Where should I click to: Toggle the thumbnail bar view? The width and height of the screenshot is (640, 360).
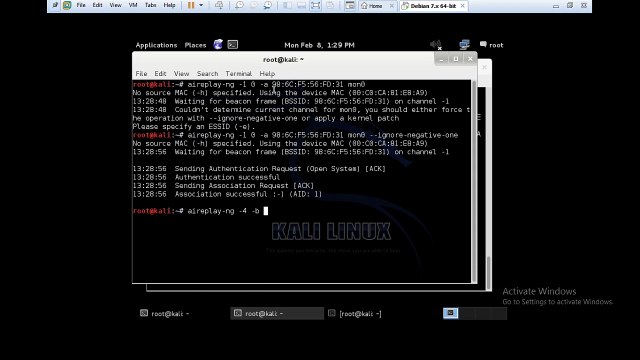pos(301,5)
